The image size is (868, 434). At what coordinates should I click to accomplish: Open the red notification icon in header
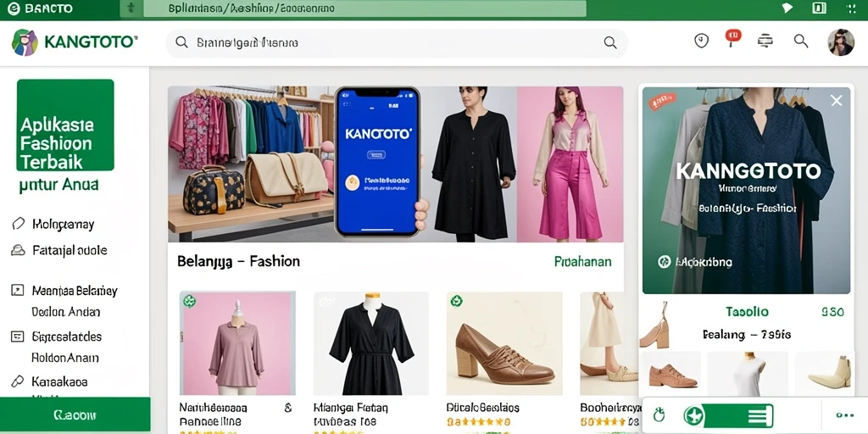[x=733, y=36]
